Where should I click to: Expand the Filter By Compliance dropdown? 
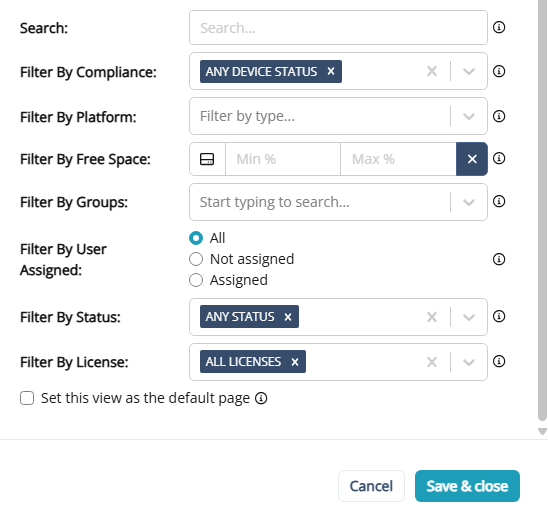[x=469, y=71]
